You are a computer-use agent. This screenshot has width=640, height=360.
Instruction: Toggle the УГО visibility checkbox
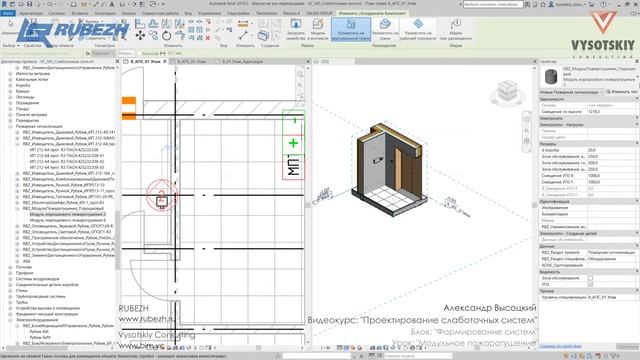[590, 284]
